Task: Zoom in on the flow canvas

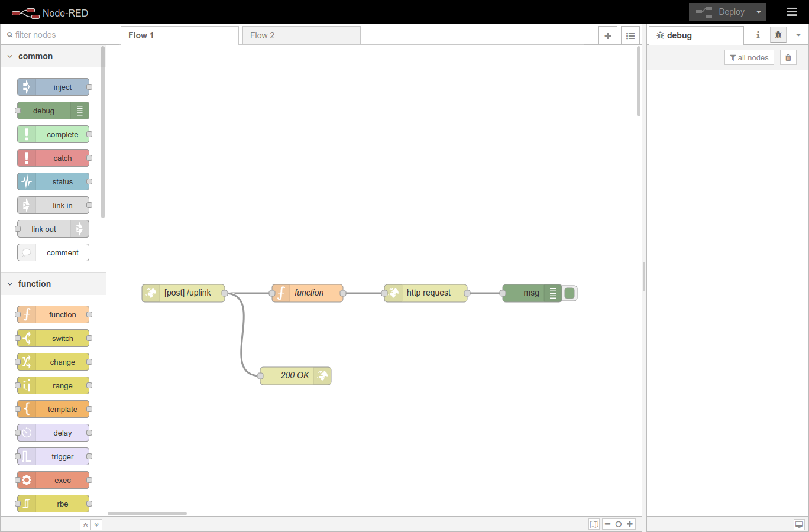Action: (629, 524)
